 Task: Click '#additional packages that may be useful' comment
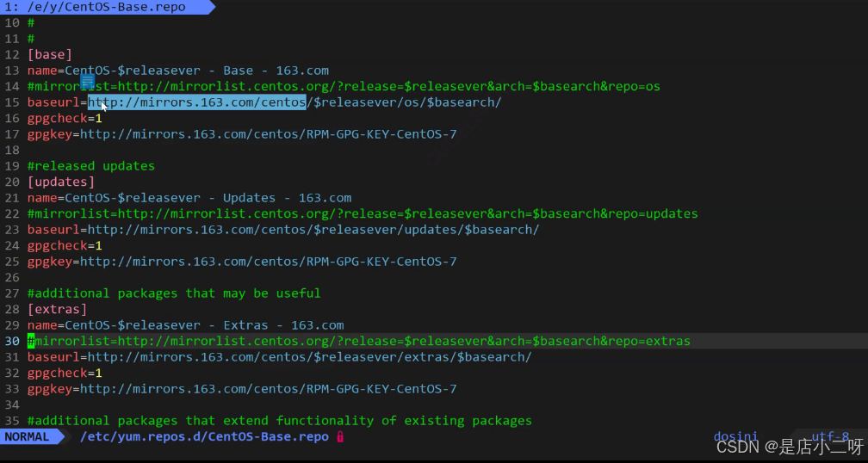pos(174,293)
